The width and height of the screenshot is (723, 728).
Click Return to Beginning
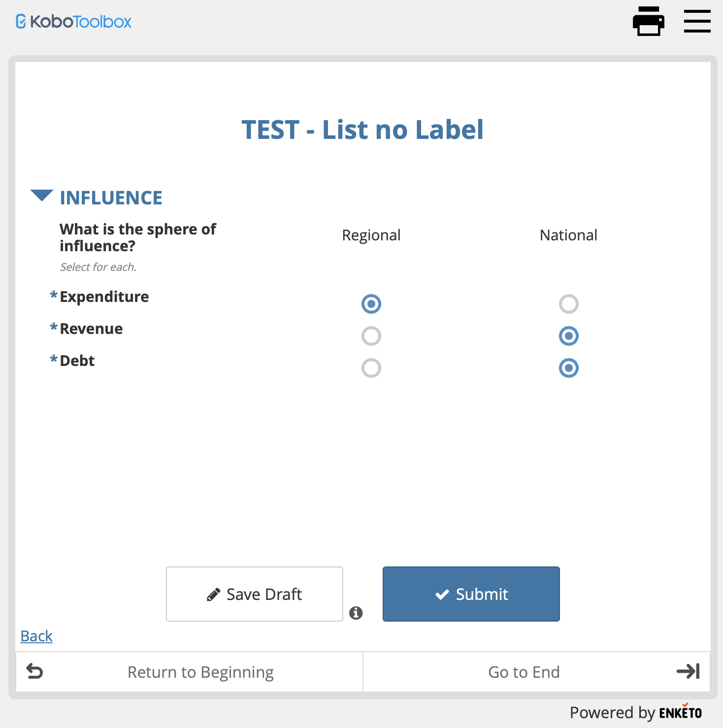coord(200,672)
